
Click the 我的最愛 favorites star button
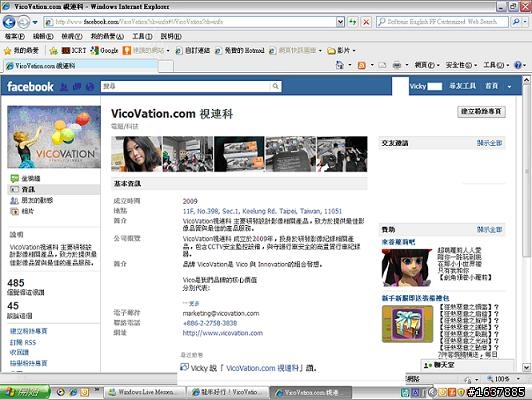tap(21, 51)
